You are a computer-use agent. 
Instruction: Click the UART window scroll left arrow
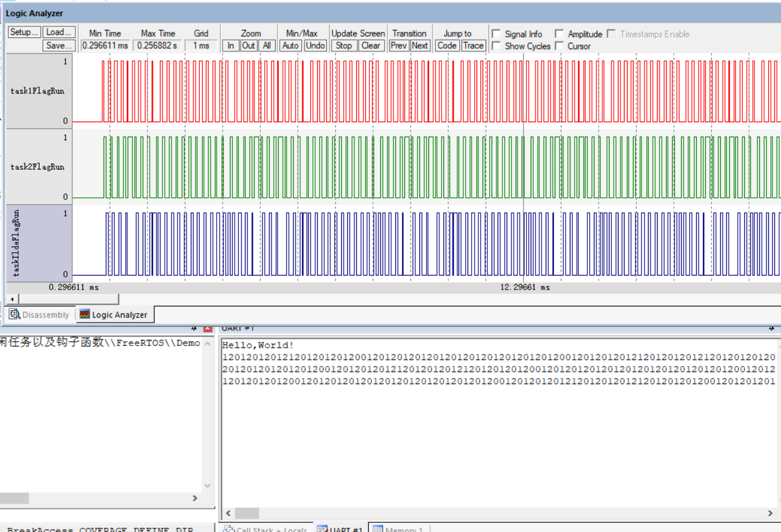(x=228, y=513)
